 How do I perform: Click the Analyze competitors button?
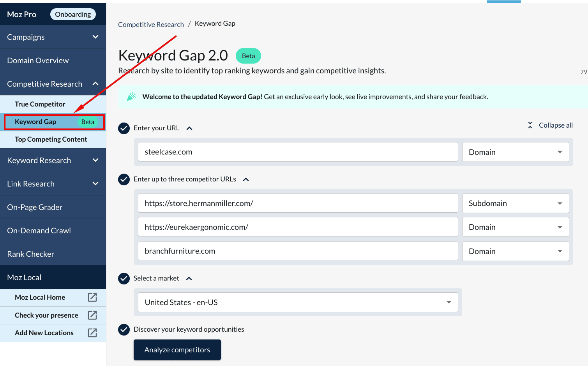point(177,350)
